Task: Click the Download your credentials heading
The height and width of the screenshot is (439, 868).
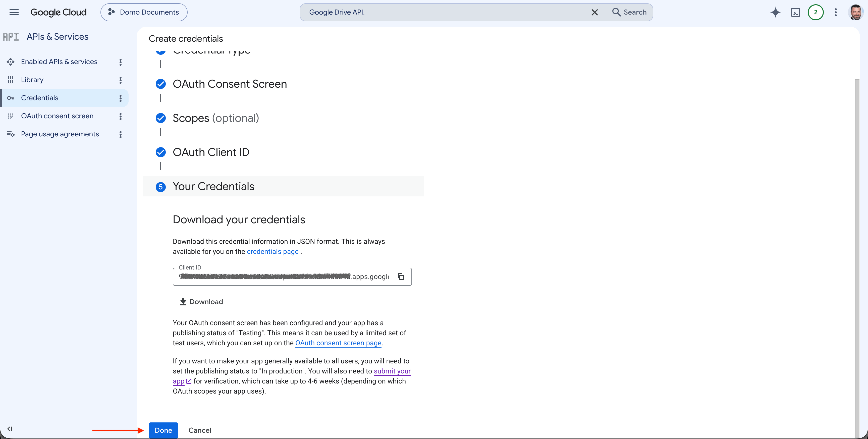Action: [x=239, y=220]
